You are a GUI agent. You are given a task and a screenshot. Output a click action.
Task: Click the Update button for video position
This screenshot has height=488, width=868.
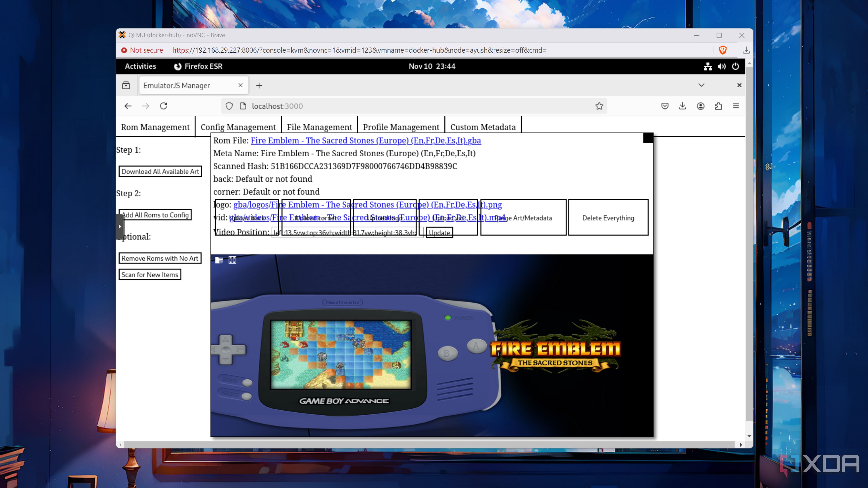pyautogui.click(x=439, y=232)
